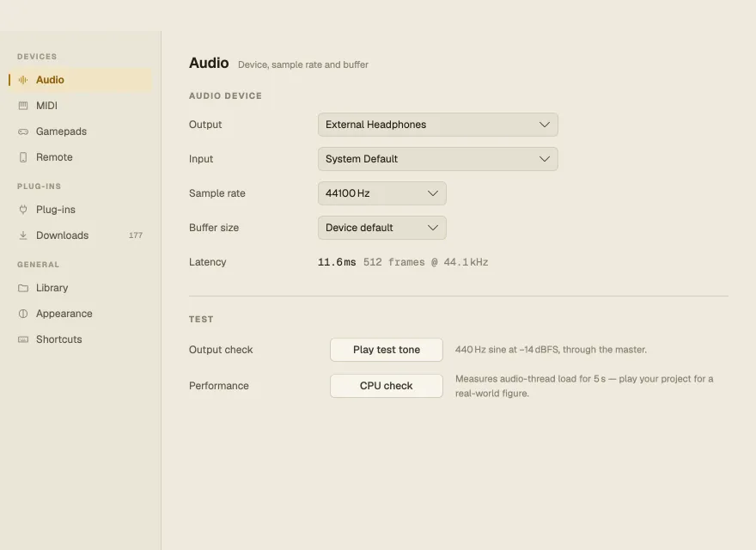This screenshot has width=756, height=550.
Task: Click the Audio waveform icon in sidebar
Action: tap(22, 80)
